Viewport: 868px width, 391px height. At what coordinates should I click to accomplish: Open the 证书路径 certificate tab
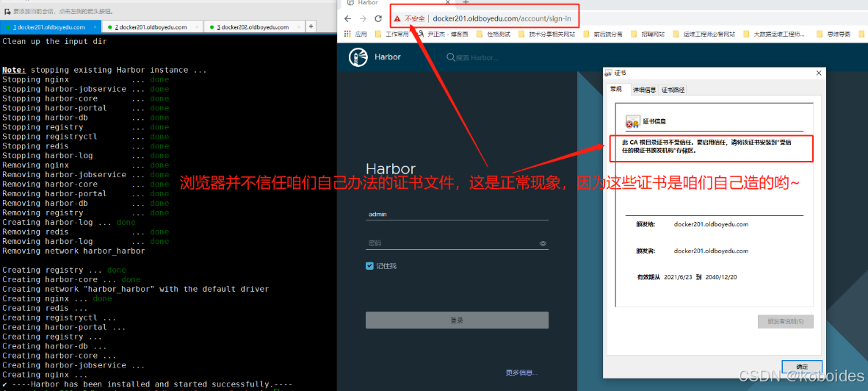(x=673, y=90)
